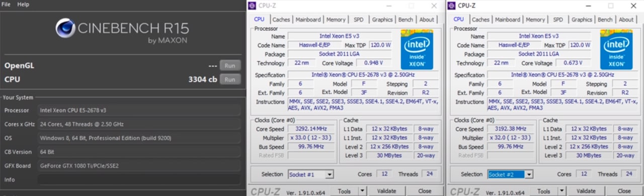Screen dimensions: 644x196
Task: Expand Tools dropdown arrow in first CPU-Z window
Action: point(362,191)
